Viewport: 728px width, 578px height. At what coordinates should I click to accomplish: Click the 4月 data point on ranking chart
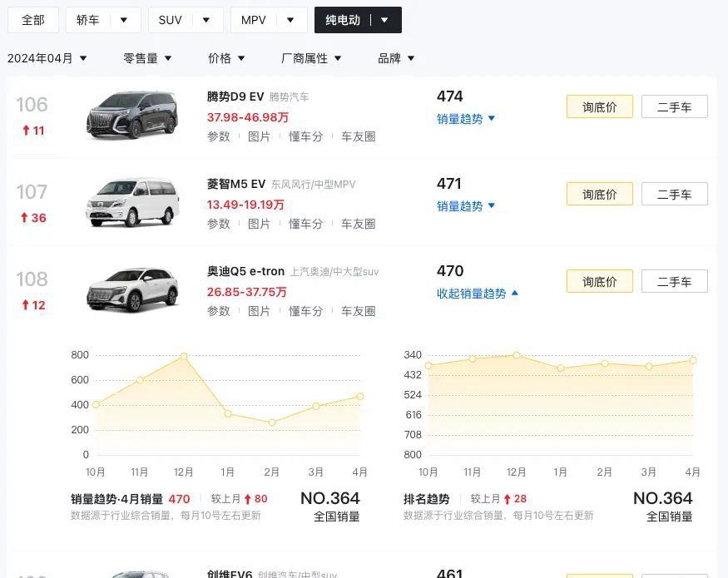coord(693,360)
